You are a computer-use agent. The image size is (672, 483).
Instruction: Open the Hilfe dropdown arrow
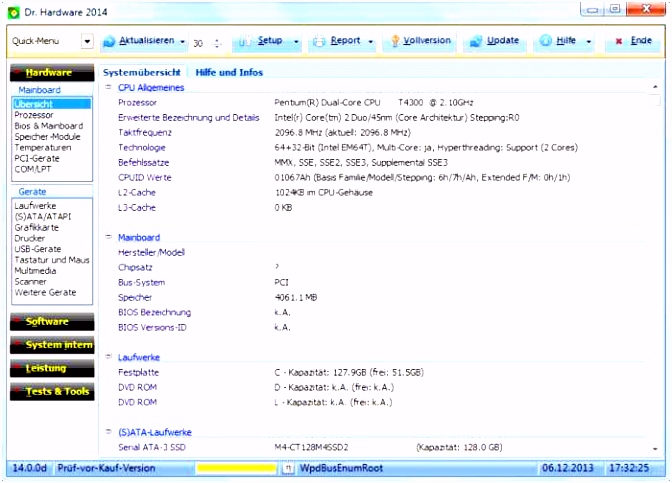[x=589, y=42]
